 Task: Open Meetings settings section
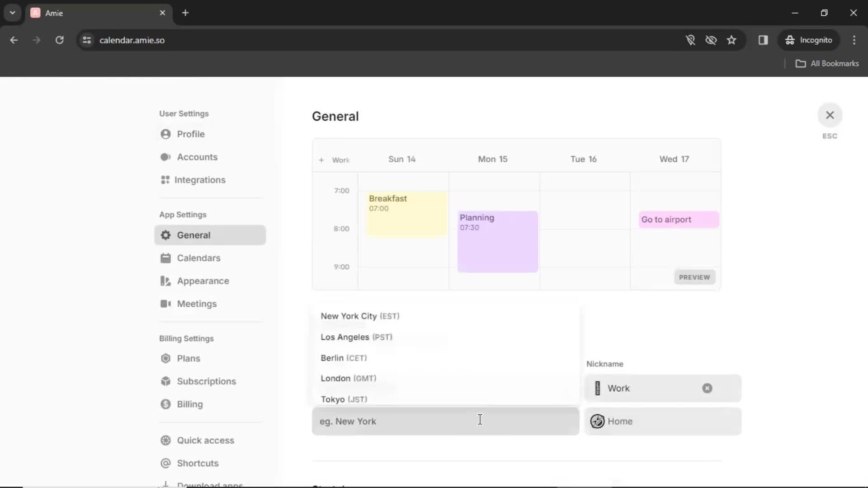point(197,303)
